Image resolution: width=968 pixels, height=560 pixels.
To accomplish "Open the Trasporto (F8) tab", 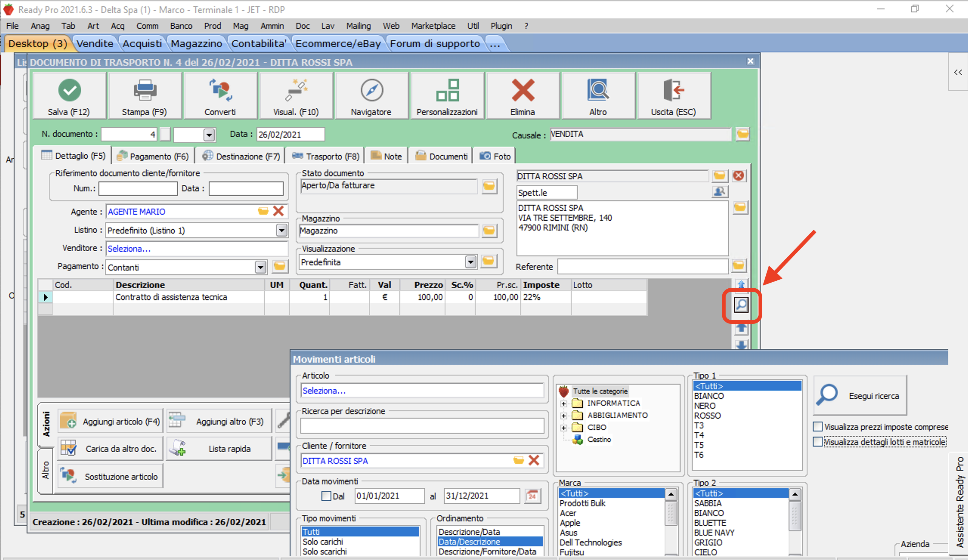I will pyautogui.click(x=325, y=156).
